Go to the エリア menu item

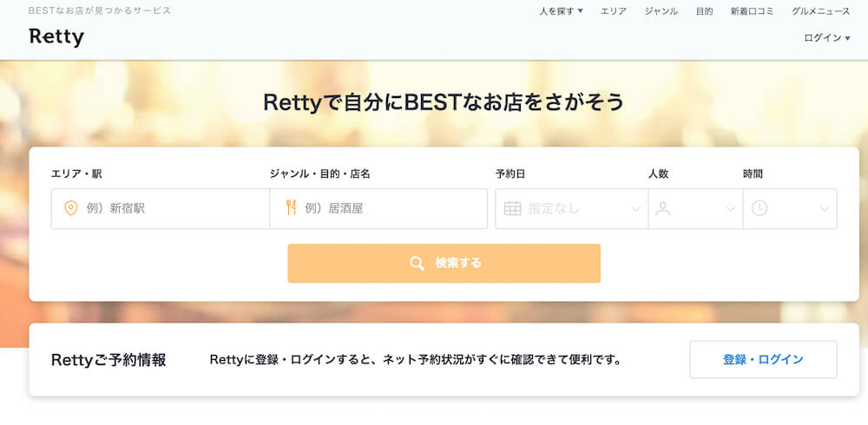click(614, 11)
